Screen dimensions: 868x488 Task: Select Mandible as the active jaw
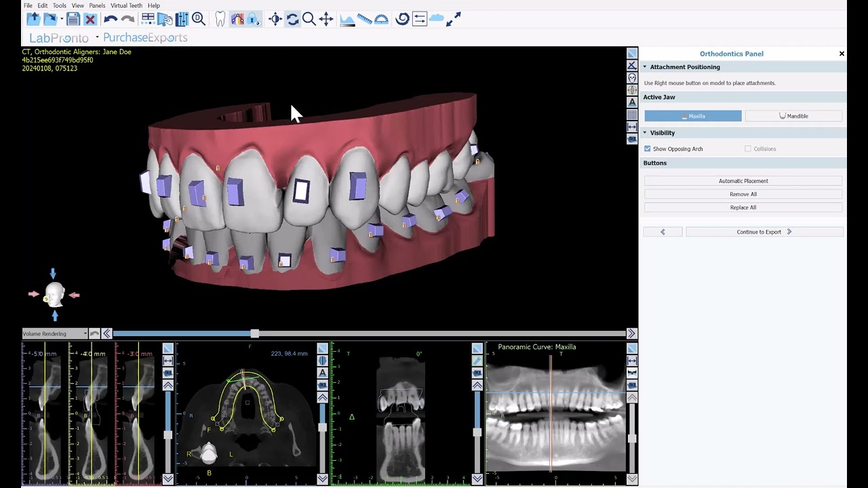[x=793, y=116]
